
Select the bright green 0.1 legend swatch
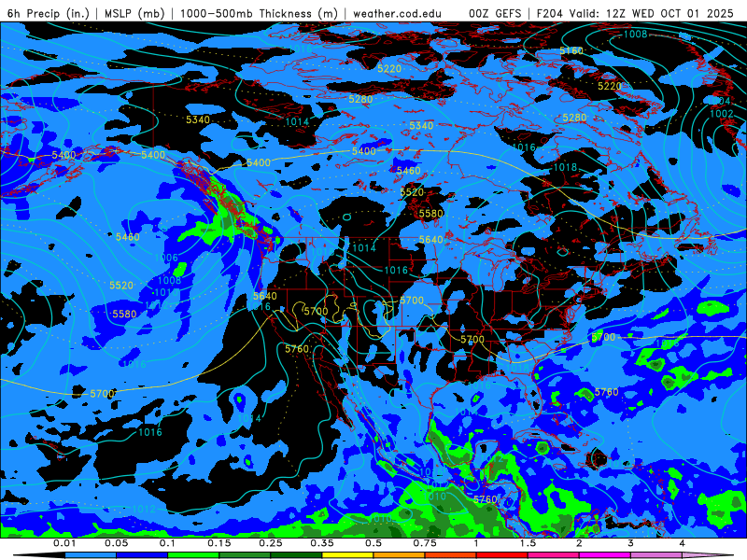click(x=193, y=555)
